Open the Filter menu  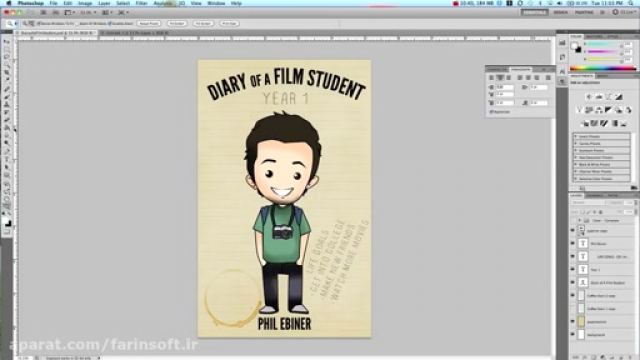(x=141, y=3)
